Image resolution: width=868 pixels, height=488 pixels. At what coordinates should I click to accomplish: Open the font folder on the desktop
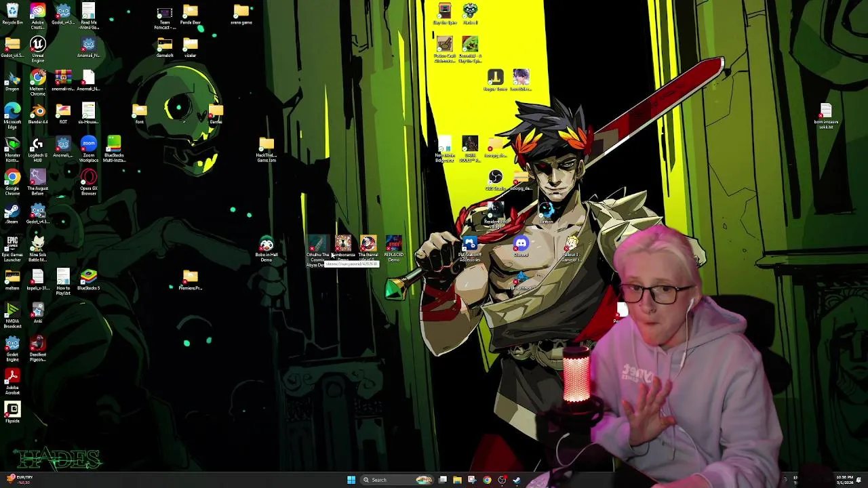(x=140, y=114)
